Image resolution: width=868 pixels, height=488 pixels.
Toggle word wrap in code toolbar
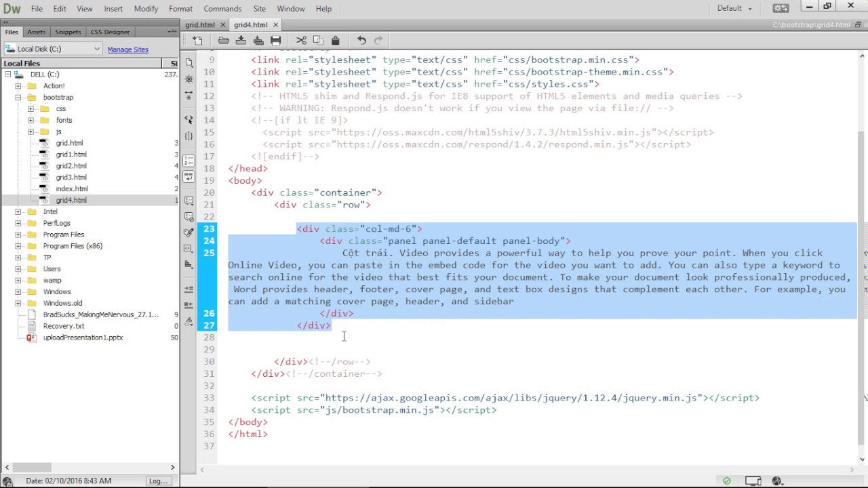[x=189, y=177]
